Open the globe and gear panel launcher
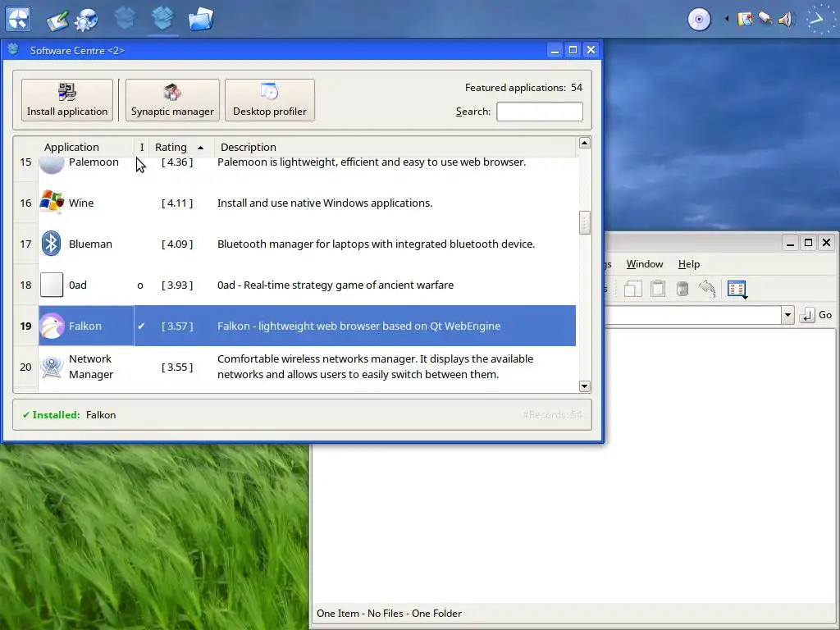840x630 pixels. click(86, 20)
